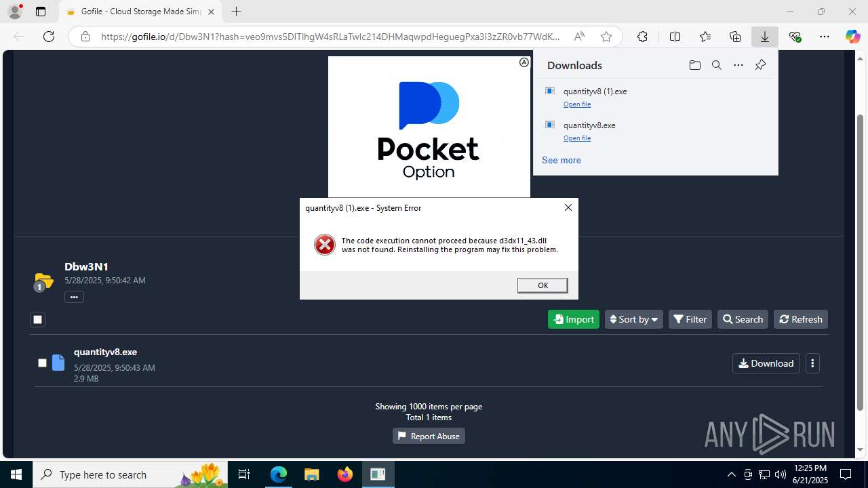Click See more in Downloads
Viewport: 868px width, 488px height.
click(561, 160)
